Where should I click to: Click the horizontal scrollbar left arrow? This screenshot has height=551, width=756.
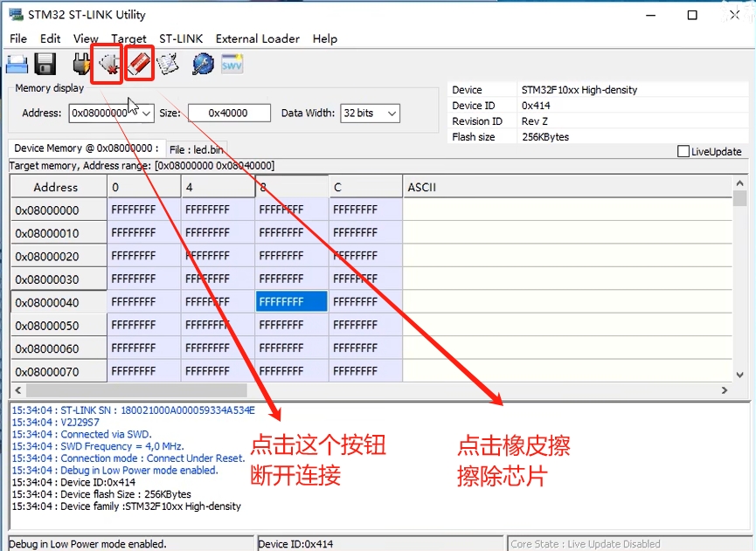click(x=17, y=390)
